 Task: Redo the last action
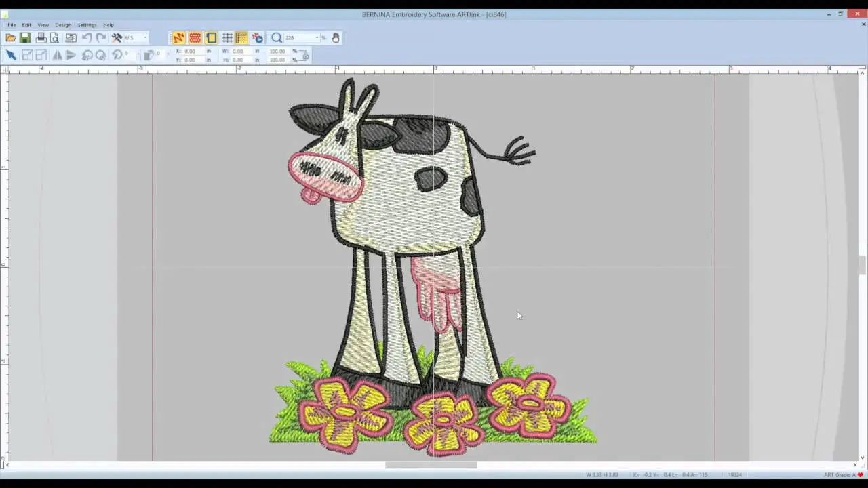tap(101, 38)
